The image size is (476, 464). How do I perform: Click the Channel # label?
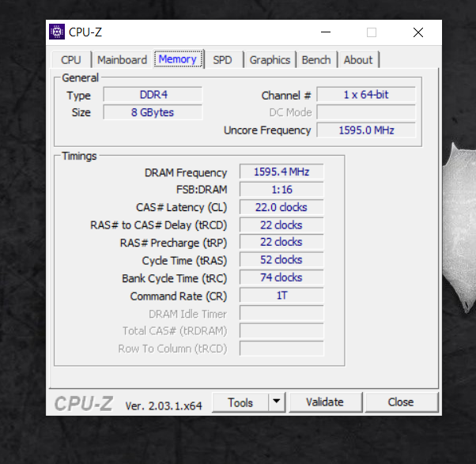point(286,96)
